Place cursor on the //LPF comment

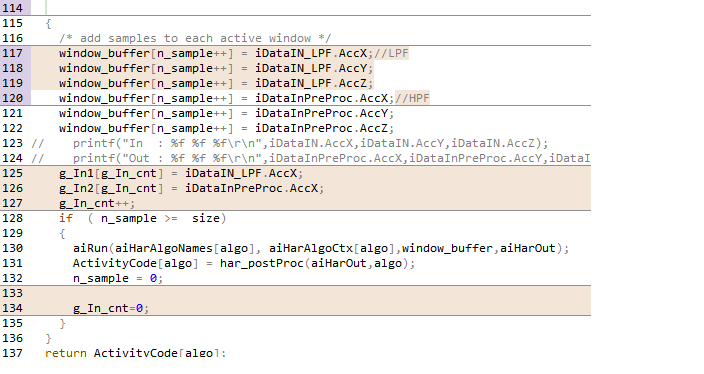391,53
